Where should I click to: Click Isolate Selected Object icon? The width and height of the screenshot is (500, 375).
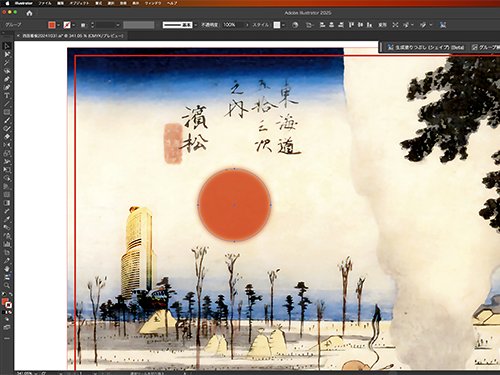(x=395, y=25)
